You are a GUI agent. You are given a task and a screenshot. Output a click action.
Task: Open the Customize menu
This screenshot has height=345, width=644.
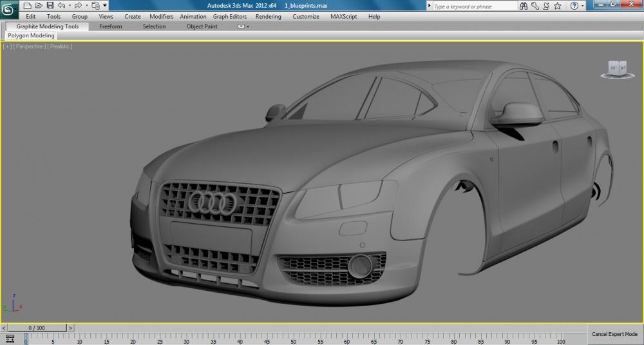pos(305,17)
